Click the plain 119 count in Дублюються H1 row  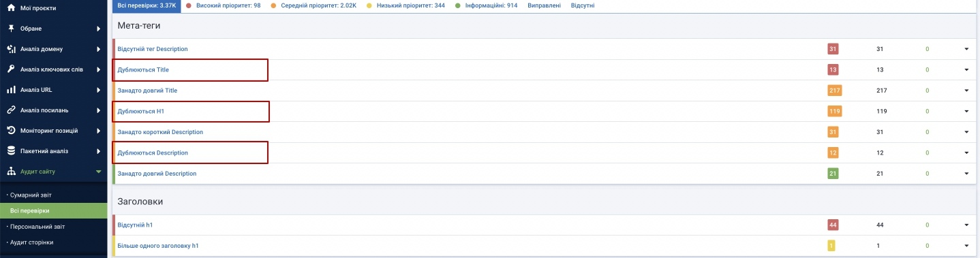click(881, 111)
